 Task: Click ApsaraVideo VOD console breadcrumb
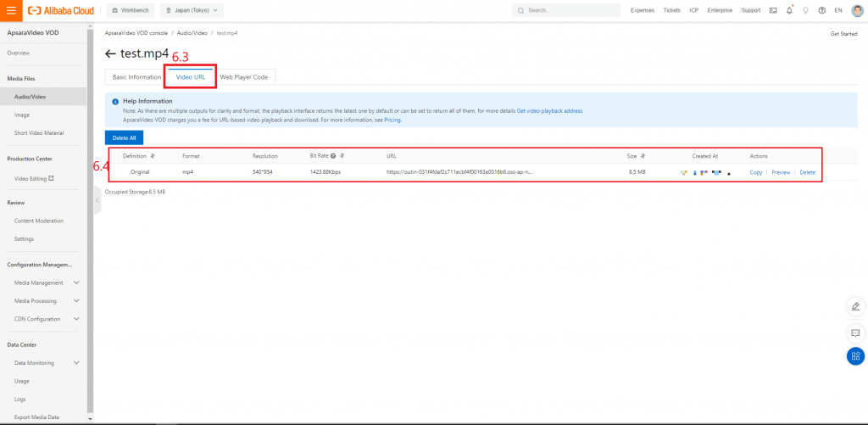[136, 33]
